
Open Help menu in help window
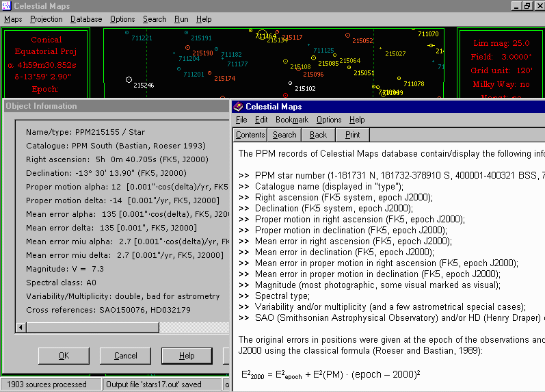(x=357, y=120)
